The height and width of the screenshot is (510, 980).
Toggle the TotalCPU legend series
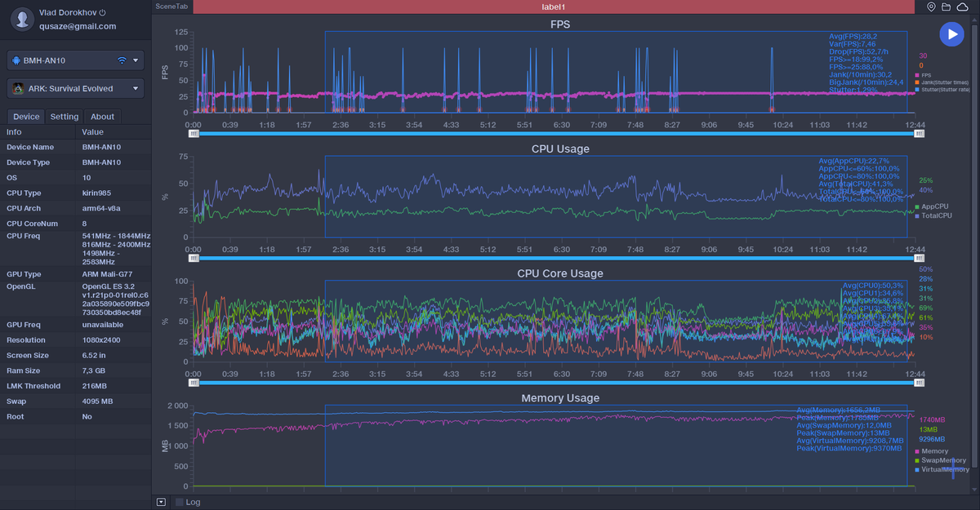(x=933, y=215)
